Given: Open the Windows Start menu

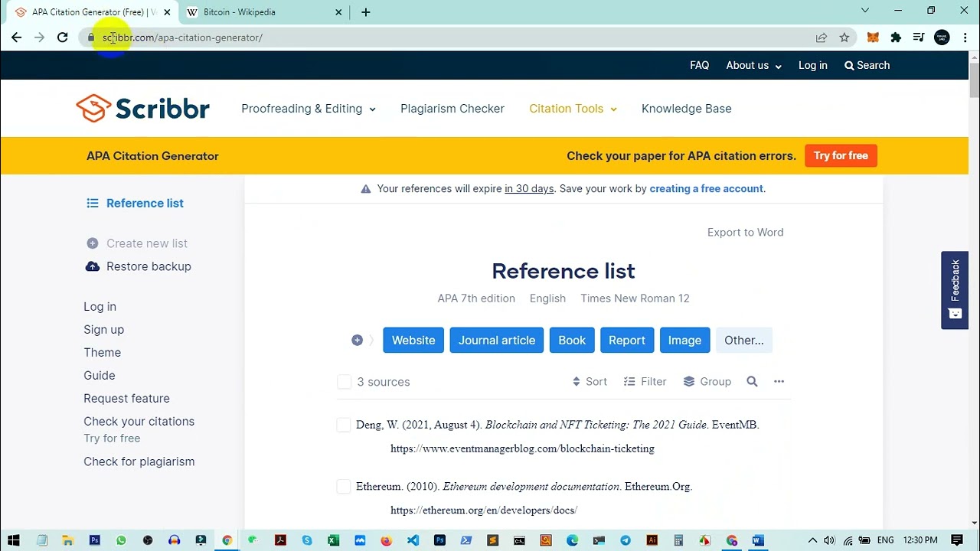Looking at the screenshot, I should click(13, 540).
